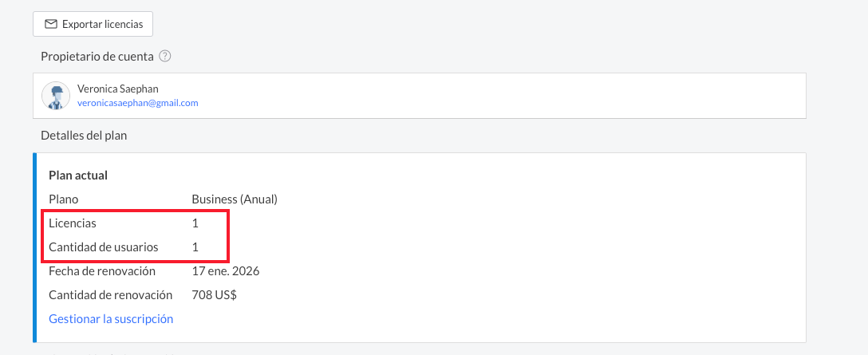Click Veronica Saephan's profile avatar
Screen dimensions: 868x355
pos(56,96)
